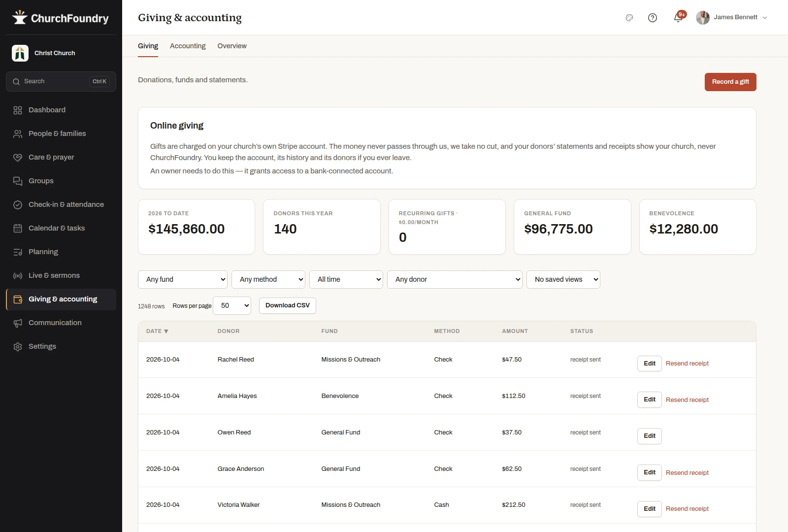Switch to the Accounting tab

point(188,46)
